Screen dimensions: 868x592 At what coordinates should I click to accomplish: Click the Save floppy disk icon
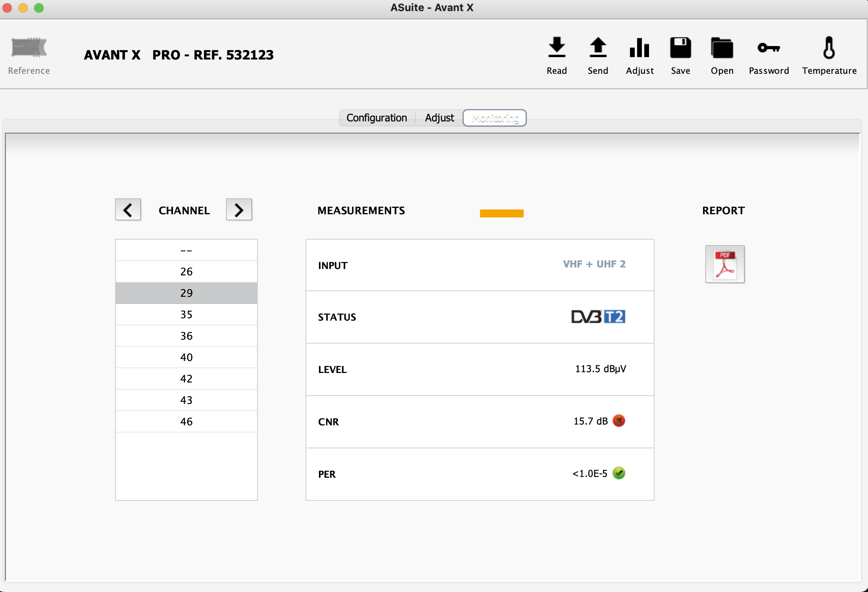point(680,48)
